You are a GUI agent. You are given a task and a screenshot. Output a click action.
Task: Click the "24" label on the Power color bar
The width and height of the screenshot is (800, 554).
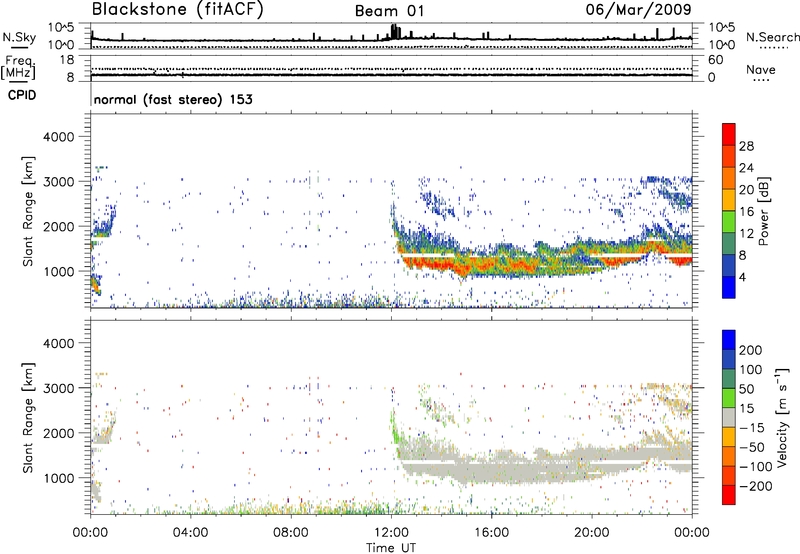(x=746, y=168)
